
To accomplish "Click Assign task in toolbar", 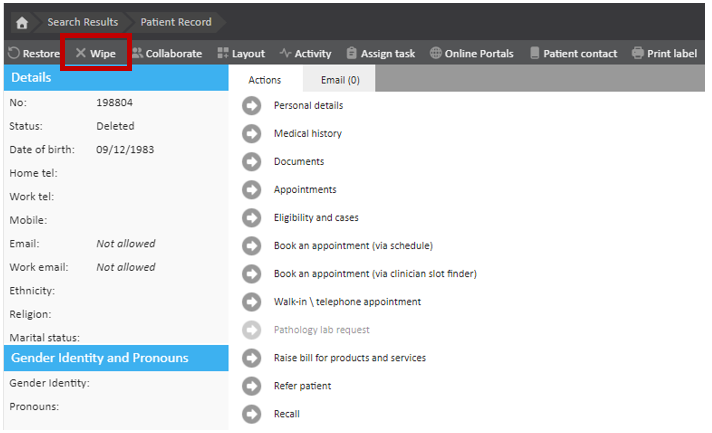I will coord(382,54).
